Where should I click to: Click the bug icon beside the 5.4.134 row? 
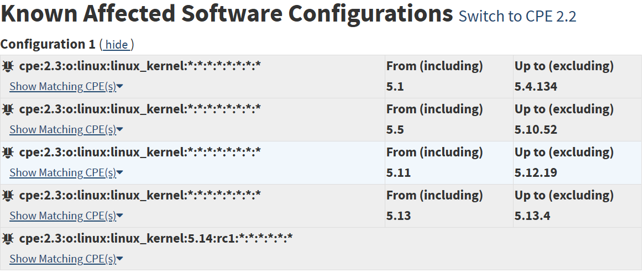tap(7, 66)
